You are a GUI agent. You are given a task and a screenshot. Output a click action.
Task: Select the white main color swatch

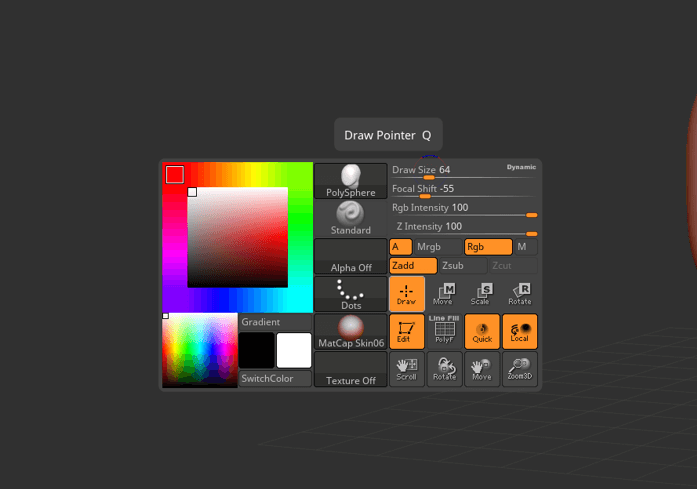[x=294, y=350]
